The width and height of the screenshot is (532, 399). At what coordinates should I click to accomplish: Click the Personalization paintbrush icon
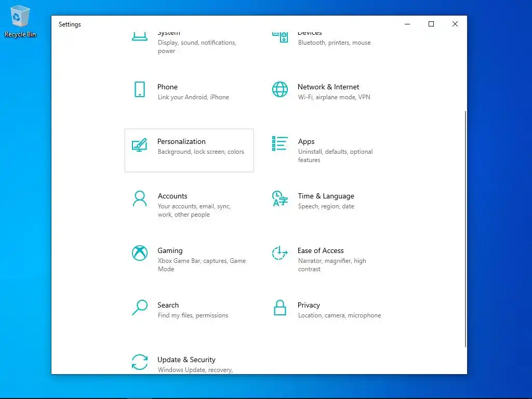tap(139, 144)
